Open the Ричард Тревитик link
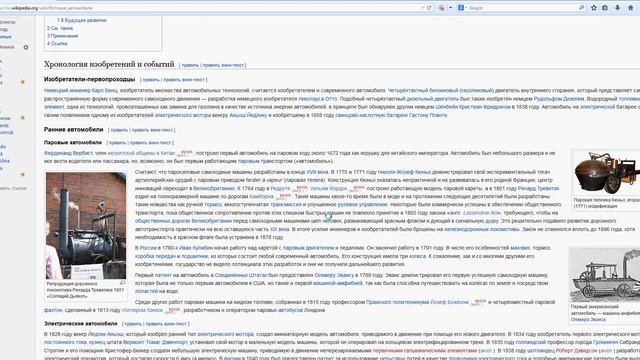The height and width of the screenshot is (360, 640). pyautogui.click(x=538, y=189)
